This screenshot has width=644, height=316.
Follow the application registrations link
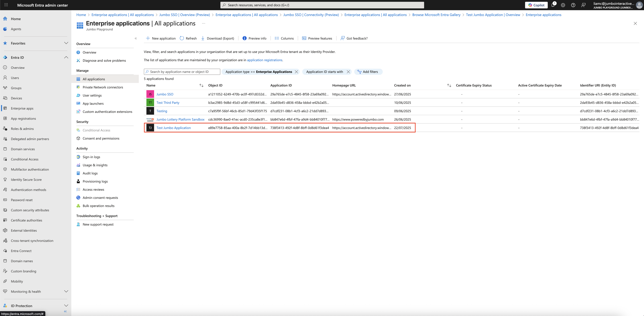(x=264, y=60)
